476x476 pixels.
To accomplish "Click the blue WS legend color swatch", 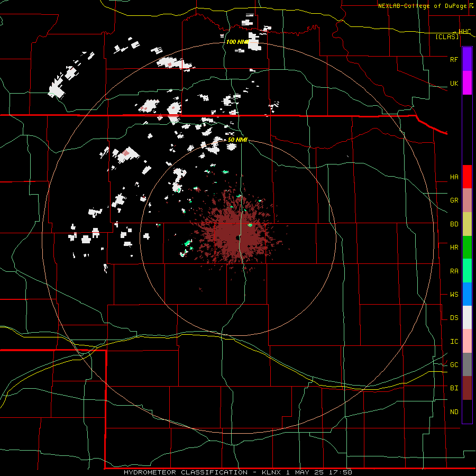I will pyautogui.click(x=467, y=294).
